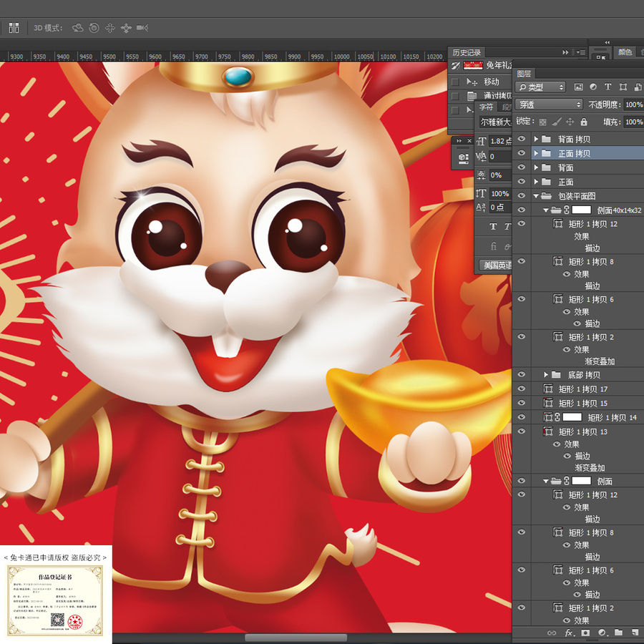The width and height of the screenshot is (644, 644).
Task: Create a new group folder icon
Action: click(x=618, y=633)
